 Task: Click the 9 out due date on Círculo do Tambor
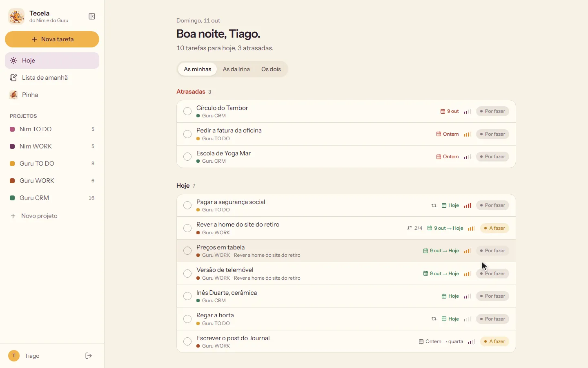click(x=450, y=111)
